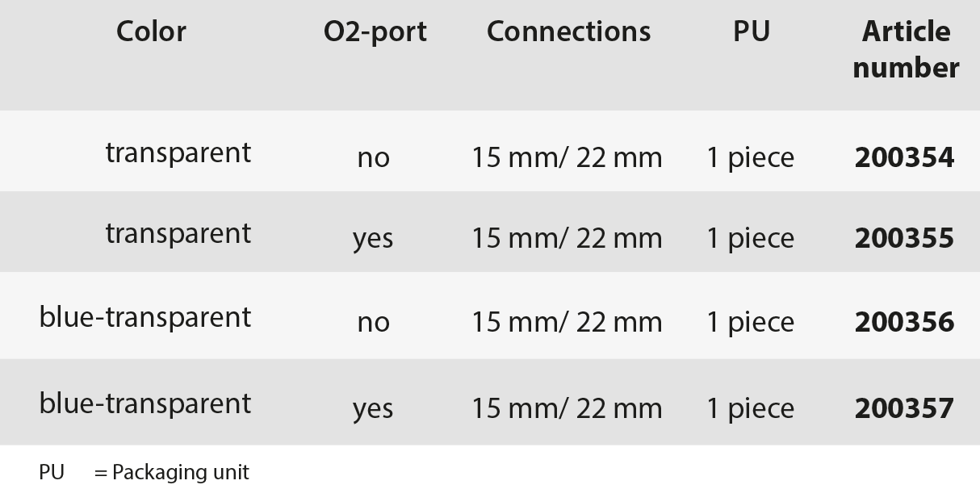The height and width of the screenshot is (489, 980).
Task: Select article number 200356
Action: coord(904,322)
